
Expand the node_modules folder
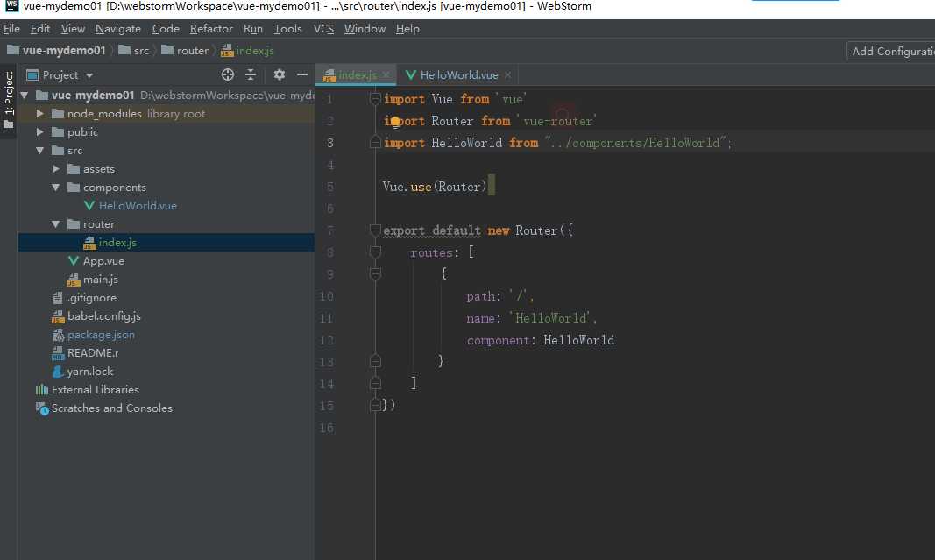40,113
